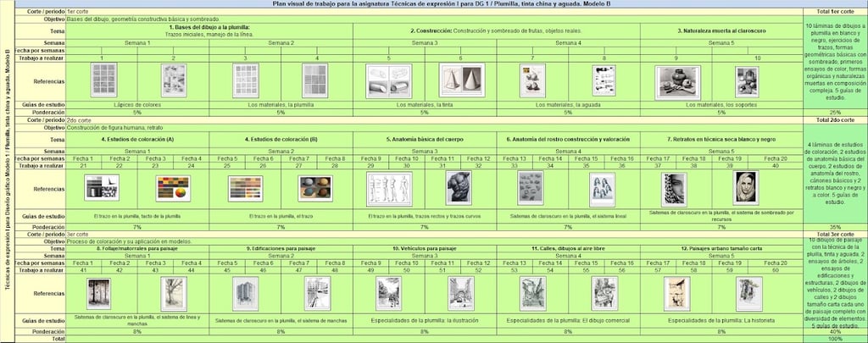Click the 'Total 3er corte' header cell
The height and width of the screenshot is (343, 868).
pyautogui.click(x=835, y=234)
